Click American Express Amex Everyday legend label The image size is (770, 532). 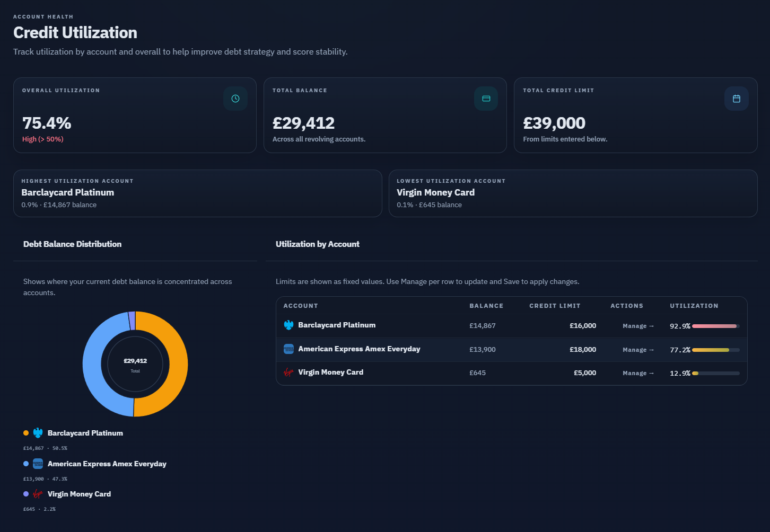click(x=107, y=464)
